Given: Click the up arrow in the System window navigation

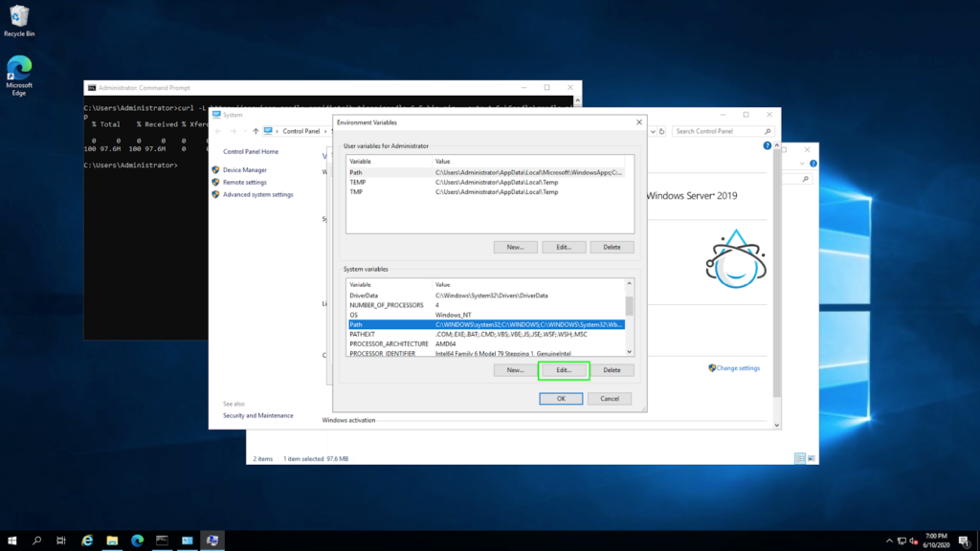Looking at the screenshot, I should pyautogui.click(x=256, y=131).
